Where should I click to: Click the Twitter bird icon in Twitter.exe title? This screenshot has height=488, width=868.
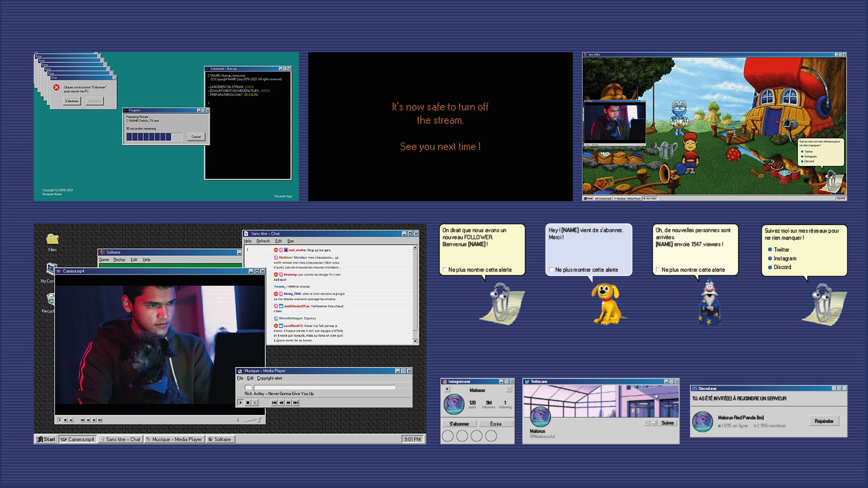(x=527, y=382)
